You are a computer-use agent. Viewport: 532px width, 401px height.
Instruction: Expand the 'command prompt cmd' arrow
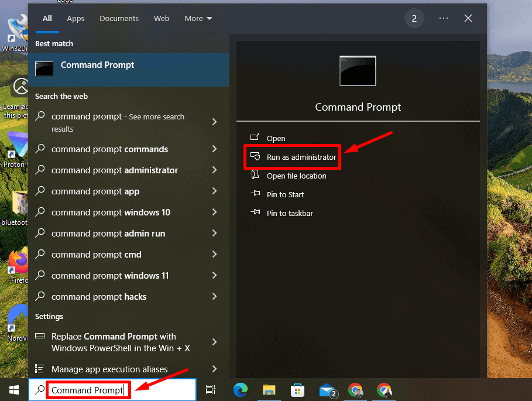pos(214,253)
